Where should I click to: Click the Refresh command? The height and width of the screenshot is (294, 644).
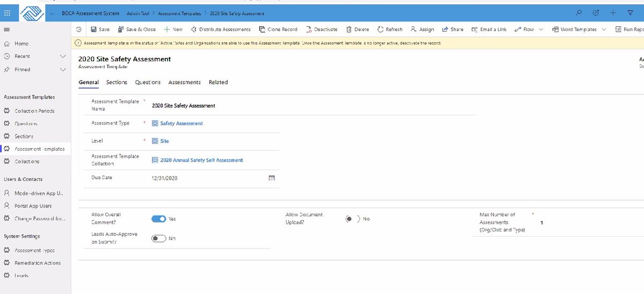(x=390, y=30)
